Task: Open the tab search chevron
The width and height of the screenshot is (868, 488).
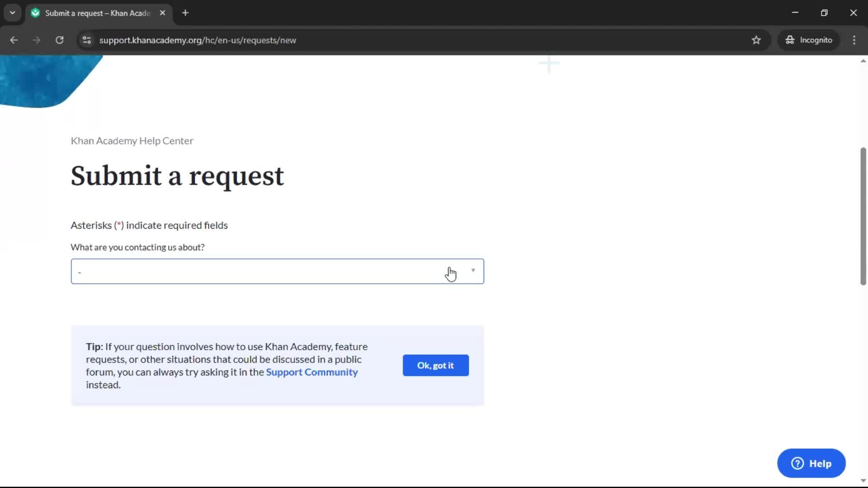Action: (x=13, y=13)
